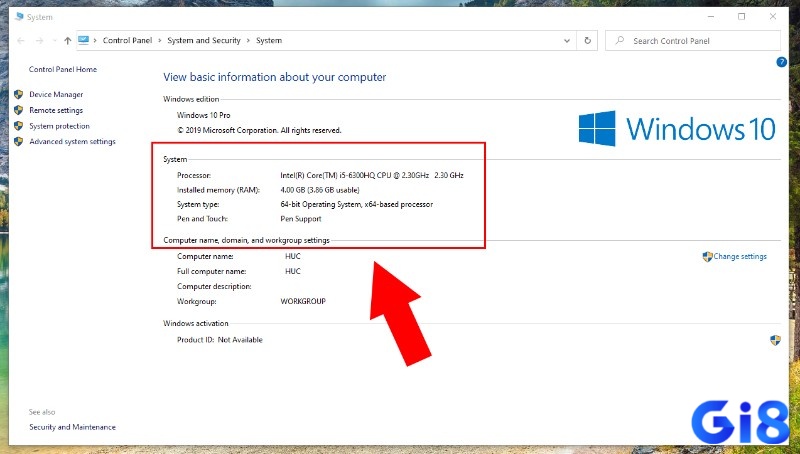Click the Windows activation shield icon
The image size is (800, 454).
pyautogui.click(x=775, y=340)
